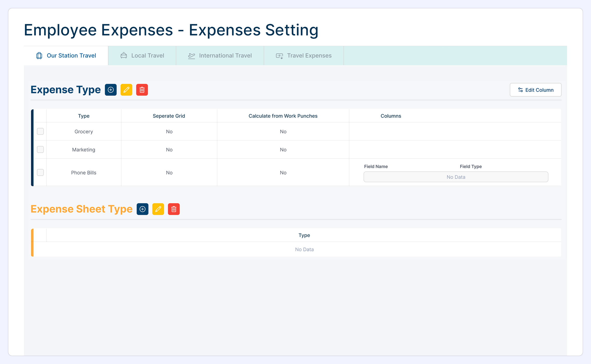Viewport: 591px width, 364px height.
Task: Click the Edit Column button
Action: pos(535,90)
